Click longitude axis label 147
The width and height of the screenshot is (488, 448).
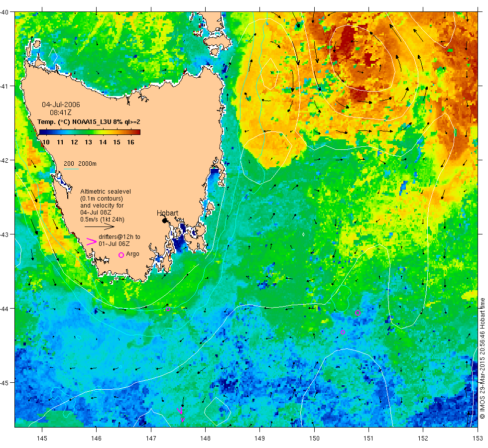(151, 439)
